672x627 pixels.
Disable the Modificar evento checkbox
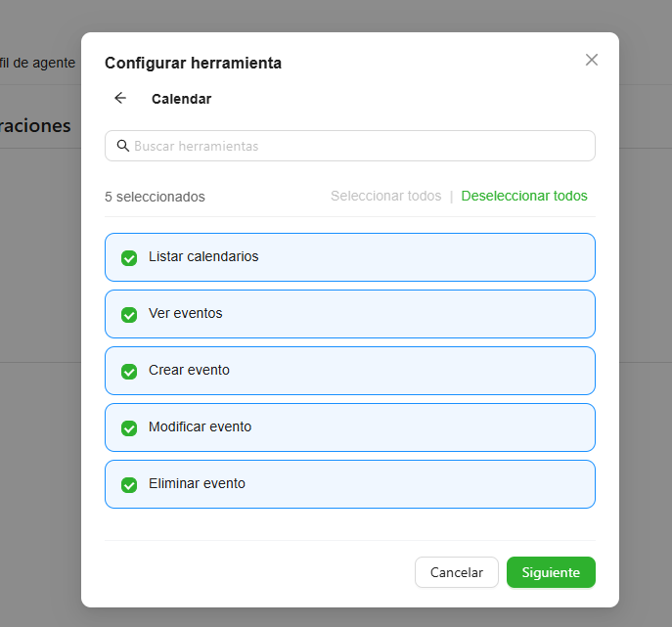point(128,427)
